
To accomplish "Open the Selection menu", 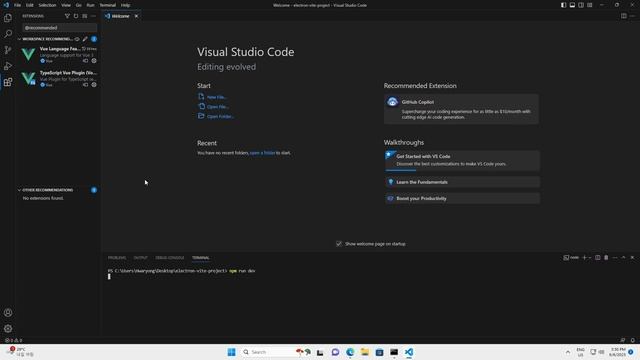I will 47,5.
